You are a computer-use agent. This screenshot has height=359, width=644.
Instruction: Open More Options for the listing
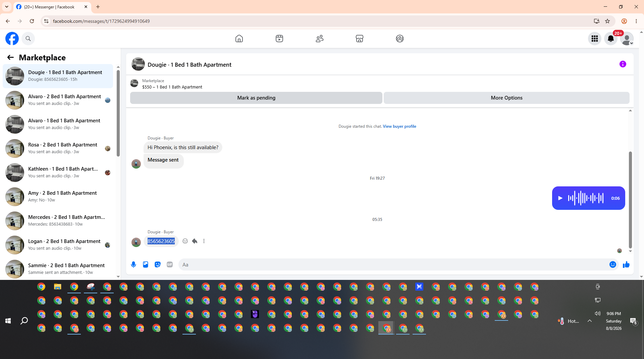(506, 98)
